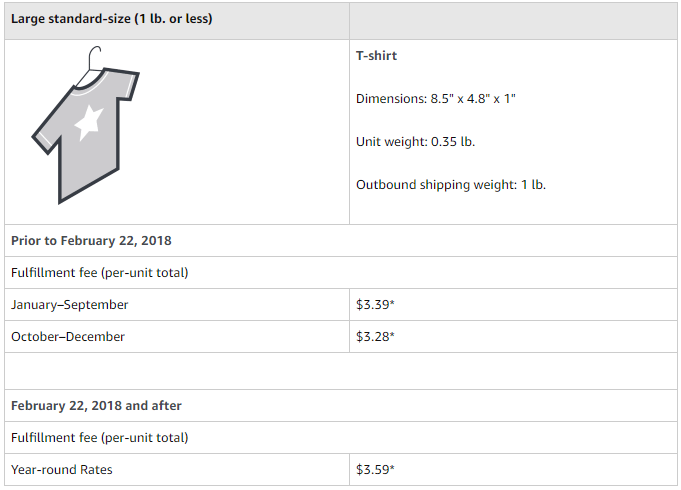The image size is (681, 490).
Task: Click the Year-round Rates row label
Action: 62,470
